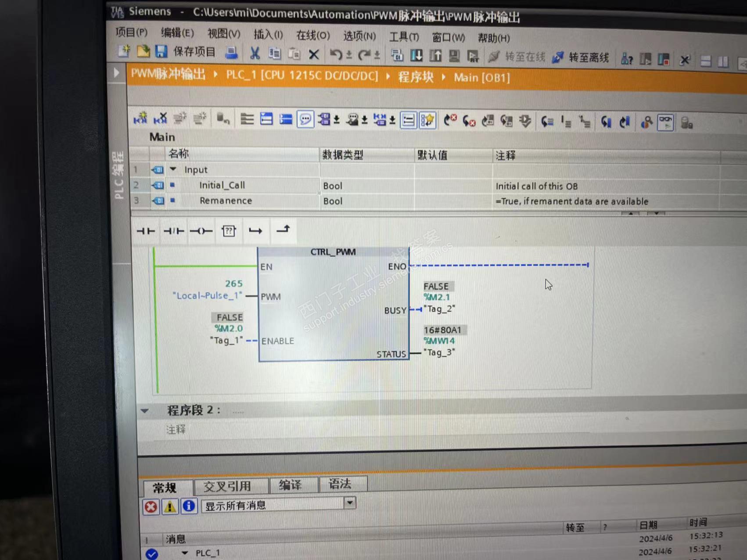Print the project with the printer icon
The width and height of the screenshot is (747, 560).
[x=231, y=53]
